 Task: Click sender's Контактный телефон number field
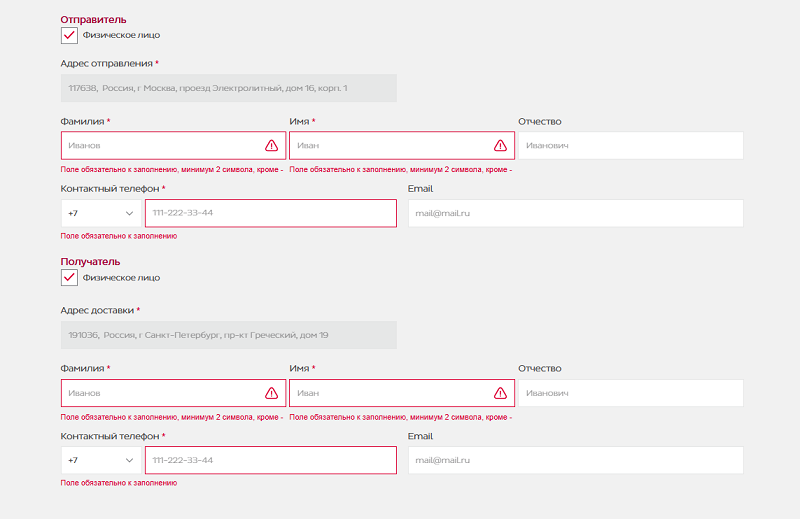point(270,213)
